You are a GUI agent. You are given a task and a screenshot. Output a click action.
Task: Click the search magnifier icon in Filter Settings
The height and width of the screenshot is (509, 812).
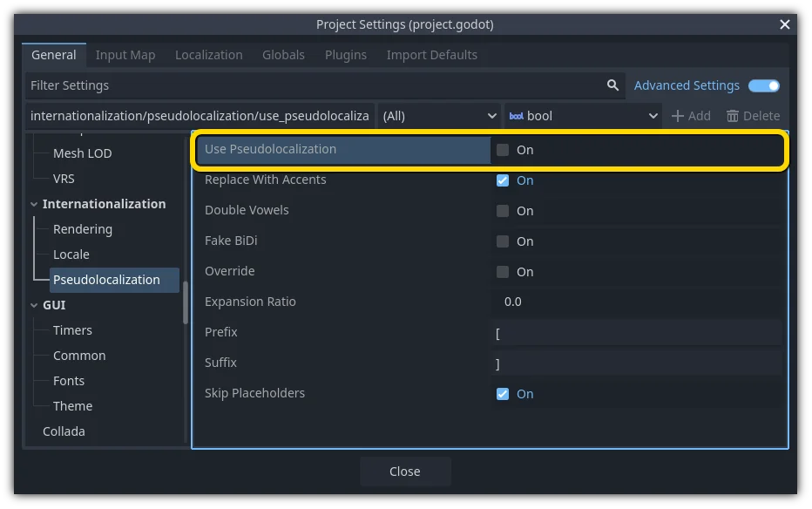pos(612,85)
